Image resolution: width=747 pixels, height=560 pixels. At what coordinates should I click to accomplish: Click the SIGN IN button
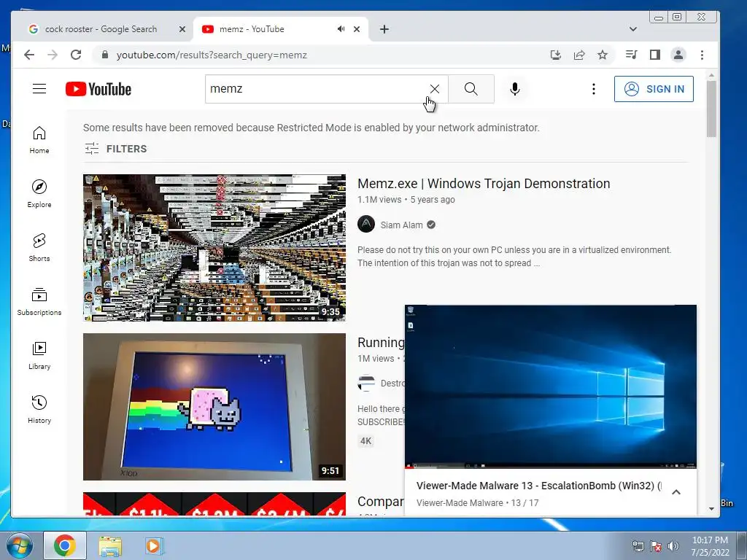tap(654, 89)
